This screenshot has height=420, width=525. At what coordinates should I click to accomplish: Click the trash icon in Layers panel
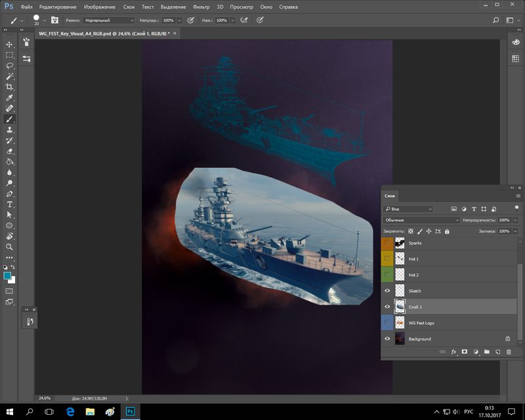(x=509, y=352)
